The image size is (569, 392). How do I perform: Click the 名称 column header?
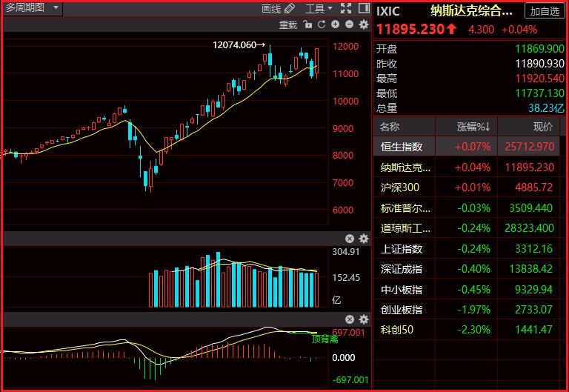click(x=390, y=127)
